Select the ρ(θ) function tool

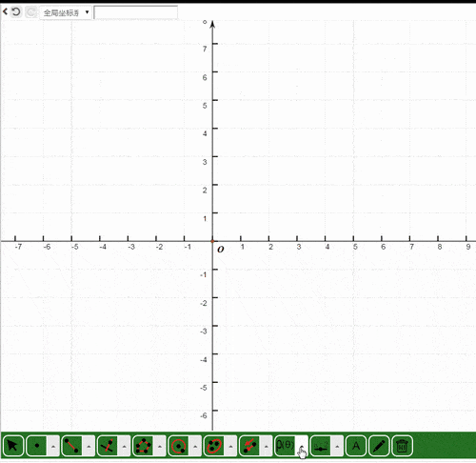pyautogui.click(x=285, y=446)
